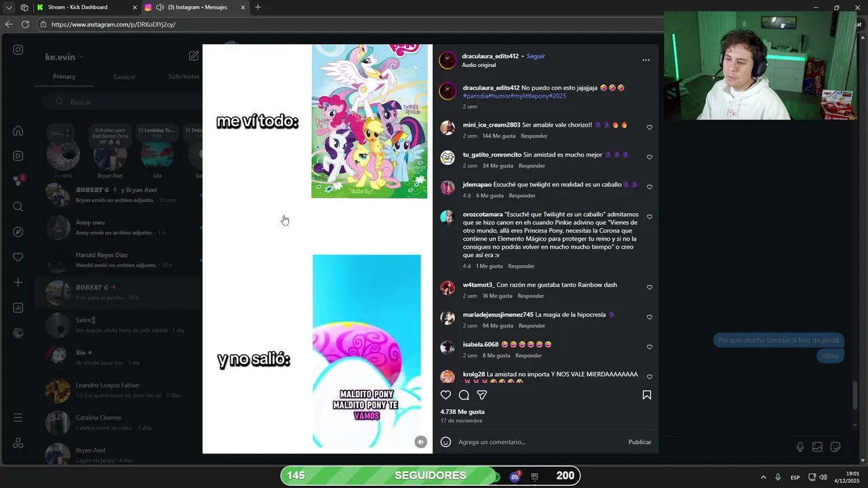The width and height of the screenshot is (868, 488).
Task: Open the More hamburger menu in sidebar
Action: [18, 418]
